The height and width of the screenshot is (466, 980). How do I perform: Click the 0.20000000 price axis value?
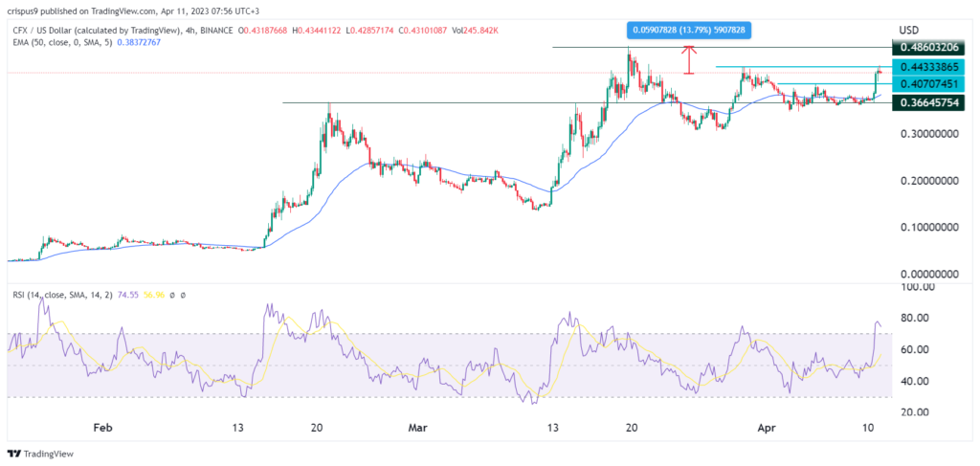928,180
